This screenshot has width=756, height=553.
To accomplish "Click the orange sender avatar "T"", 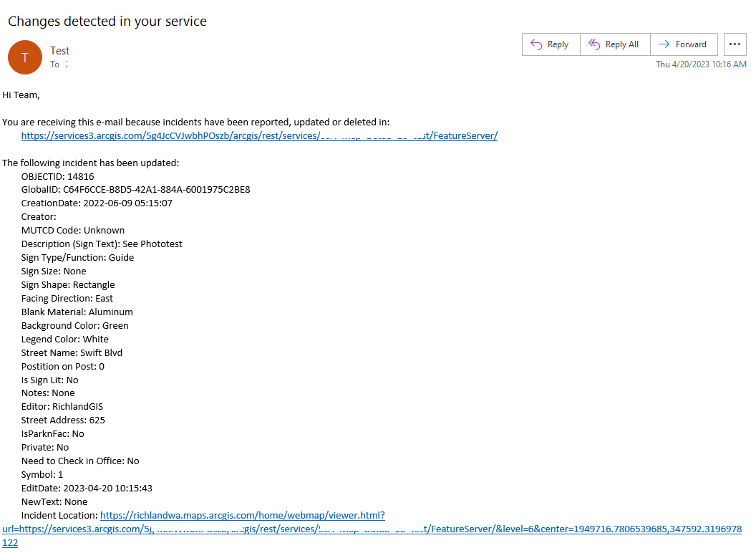I will (25, 57).
